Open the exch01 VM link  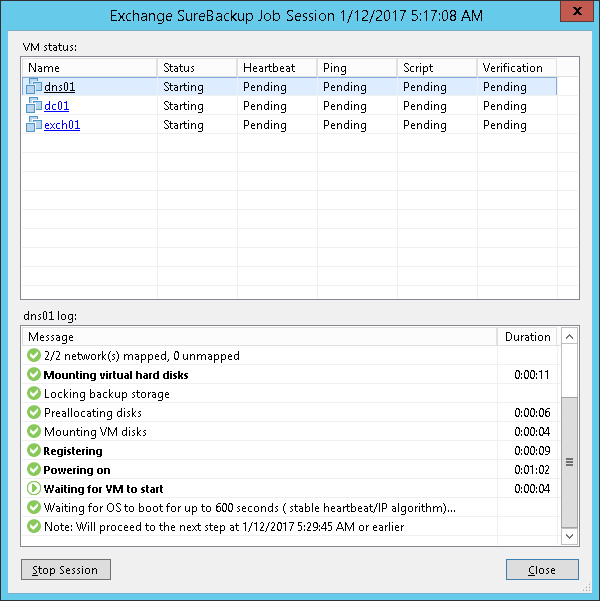[62, 125]
